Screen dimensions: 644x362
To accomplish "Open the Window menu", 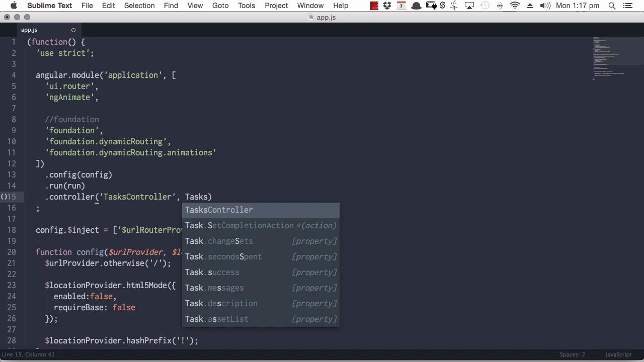I will coord(310,6).
